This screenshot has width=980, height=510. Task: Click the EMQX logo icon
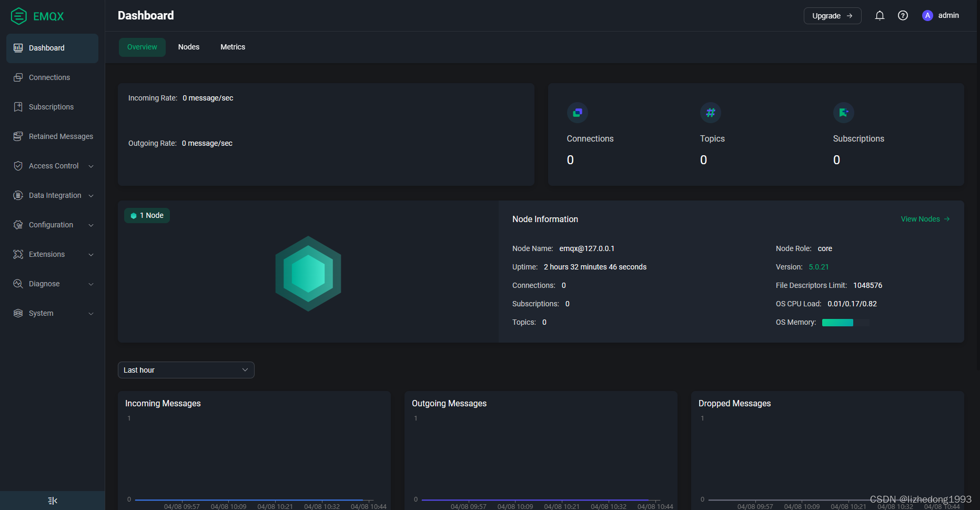coord(18,16)
